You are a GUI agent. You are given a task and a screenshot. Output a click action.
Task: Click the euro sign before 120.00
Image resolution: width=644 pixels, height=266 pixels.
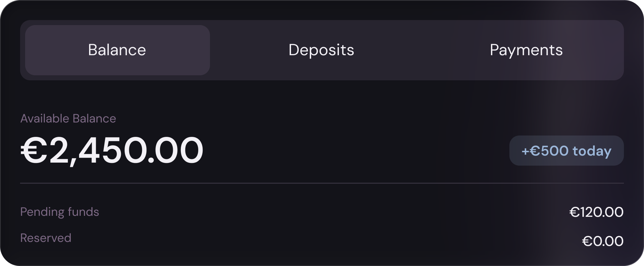[575, 212]
